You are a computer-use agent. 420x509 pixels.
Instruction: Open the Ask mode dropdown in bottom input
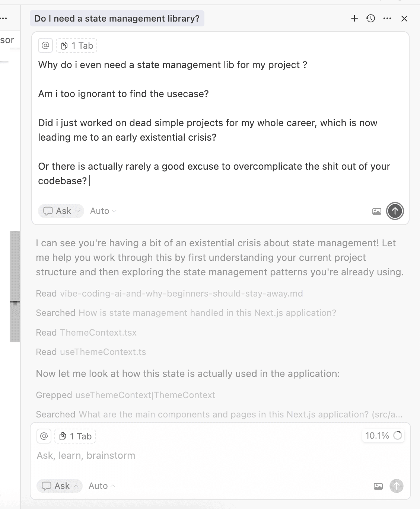60,486
